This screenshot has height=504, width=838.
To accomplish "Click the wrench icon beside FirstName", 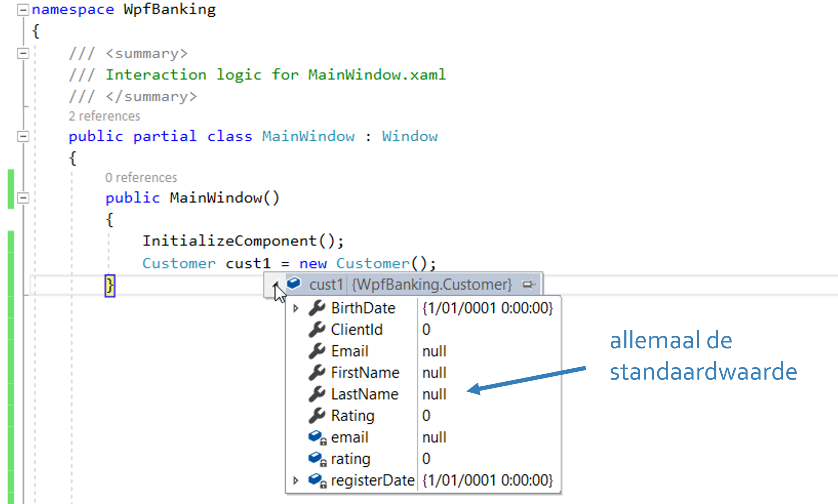I will [x=317, y=373].
